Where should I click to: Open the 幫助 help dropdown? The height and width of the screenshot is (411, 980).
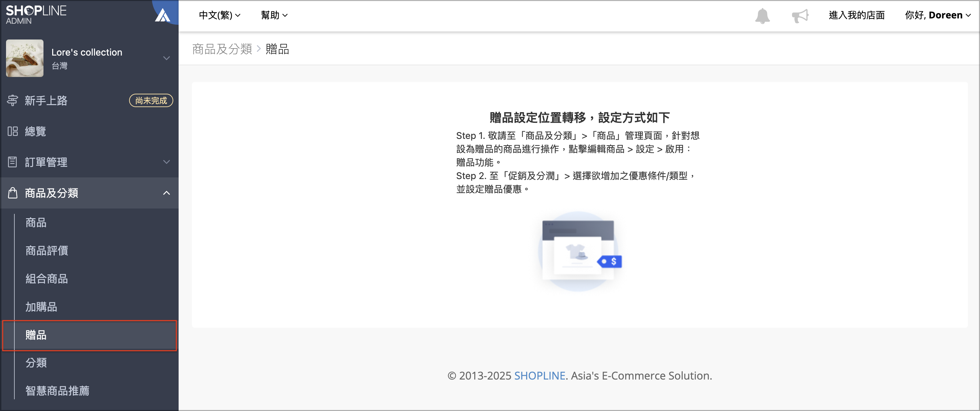(274, 15)
